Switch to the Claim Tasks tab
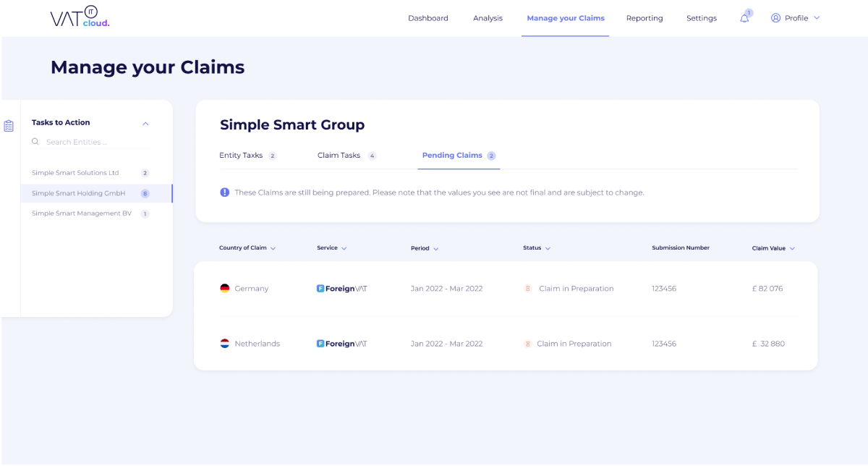This screenshot has height=466, width=868. coord(339,156)
